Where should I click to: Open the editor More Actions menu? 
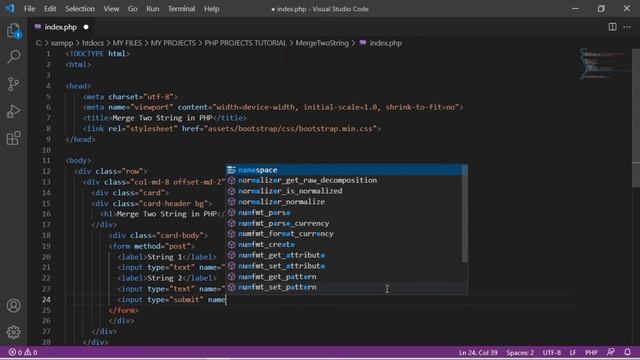627,27
